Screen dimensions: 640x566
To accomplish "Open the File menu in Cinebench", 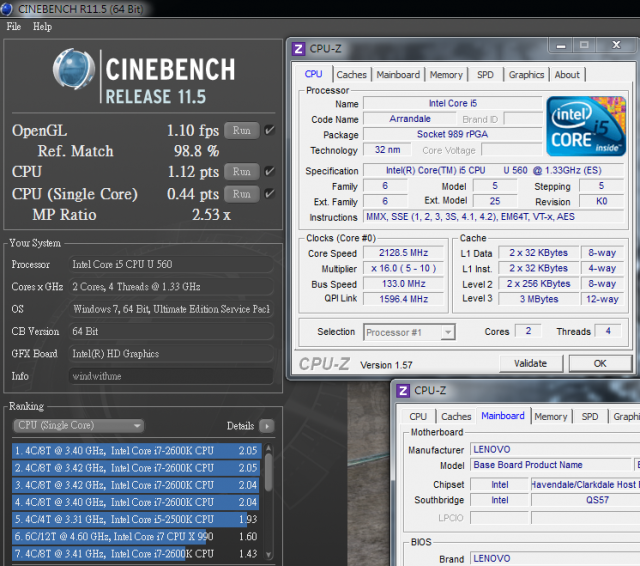I will 13,27.
